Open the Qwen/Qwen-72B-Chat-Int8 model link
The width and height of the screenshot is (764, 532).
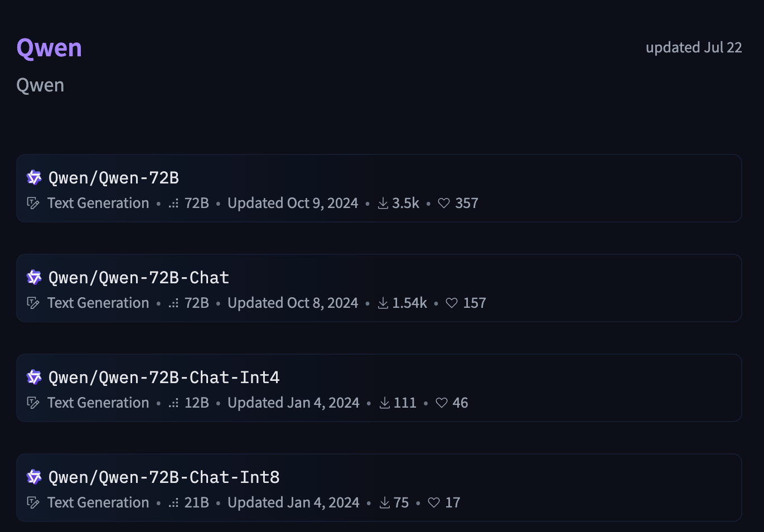point(164,477)
